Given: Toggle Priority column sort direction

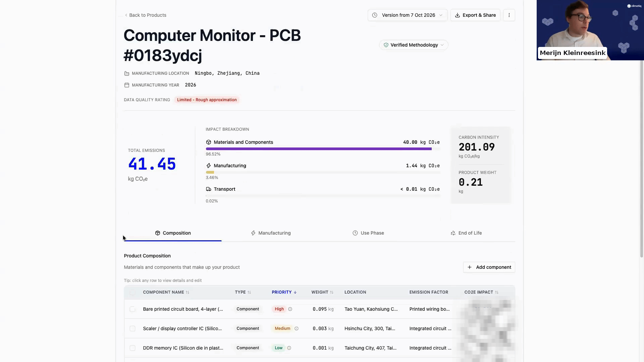Looking at the screenshot, I should 284,292.
